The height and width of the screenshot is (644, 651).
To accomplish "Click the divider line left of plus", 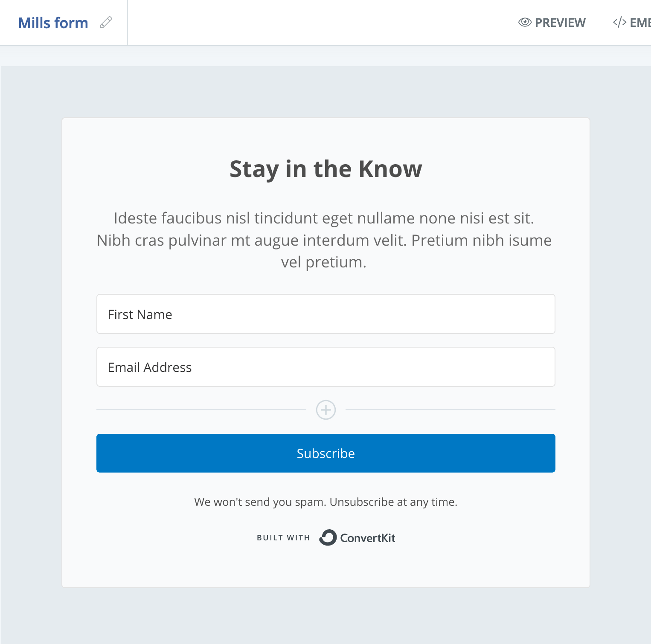I will click(201, 410).
